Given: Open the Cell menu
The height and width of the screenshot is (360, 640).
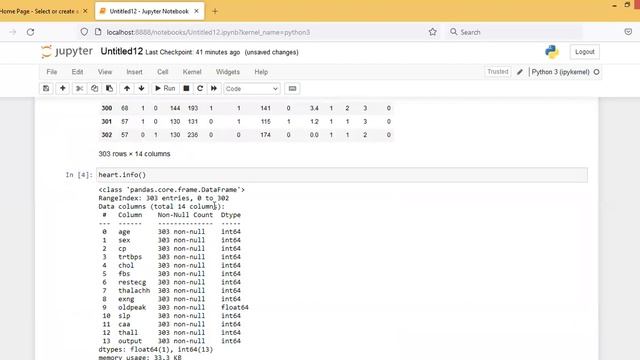Looking at the screenshot, I should (x=162, y=72).
